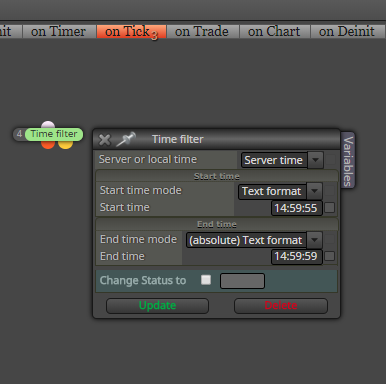Viewport: 386px width, 384px height.
Task: Pin the Time filter dialog
Action: coord(126,139)
